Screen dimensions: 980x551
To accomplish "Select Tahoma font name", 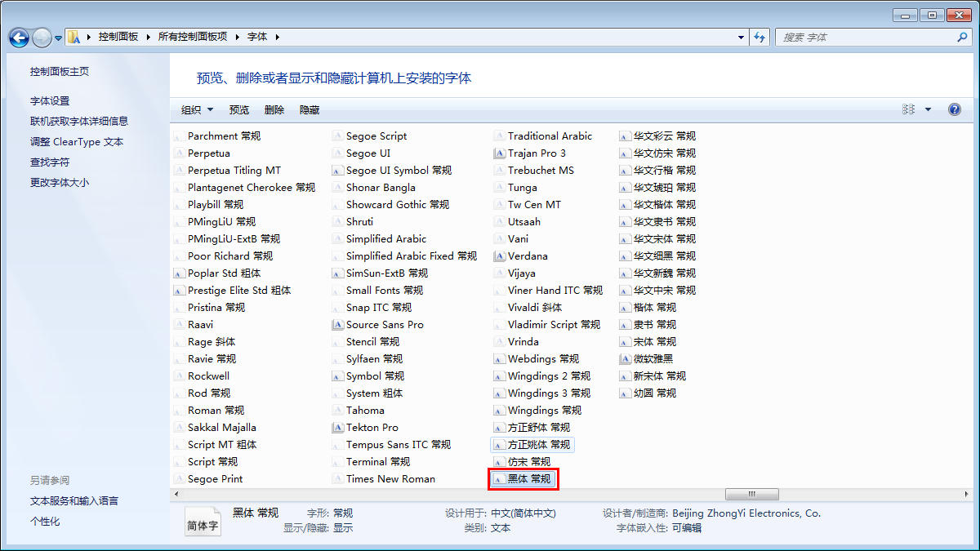I will click(x=365, y=411).
